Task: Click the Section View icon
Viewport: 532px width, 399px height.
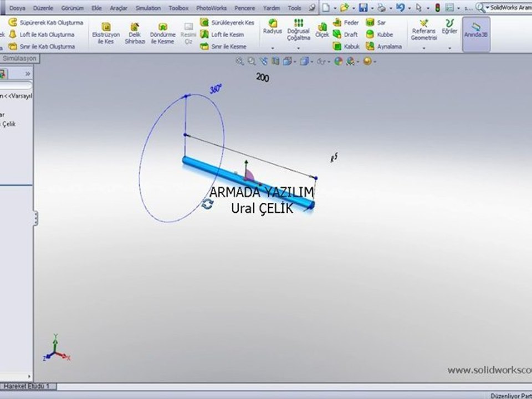Action: click(275, 62)
